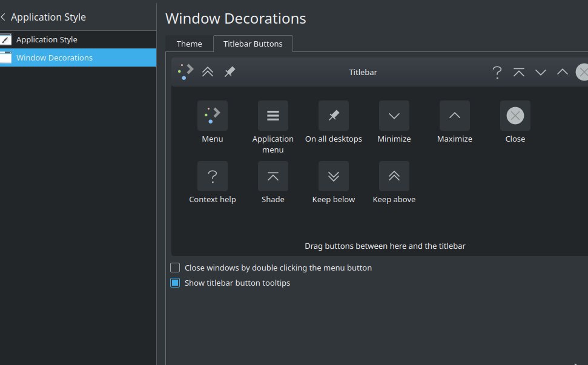Click the 'Drag buttons between here and the titlebar' hint
This screenshot has height=365, width=588.
[385, 246]
